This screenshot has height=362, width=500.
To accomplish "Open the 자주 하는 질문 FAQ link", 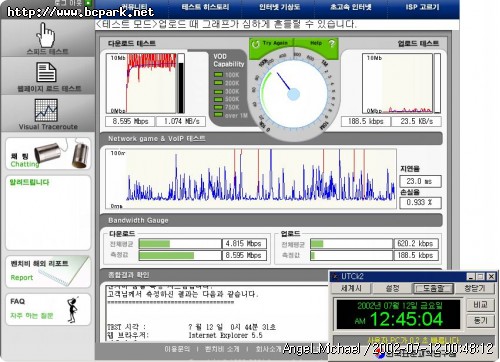I will [x=31, y=315].
